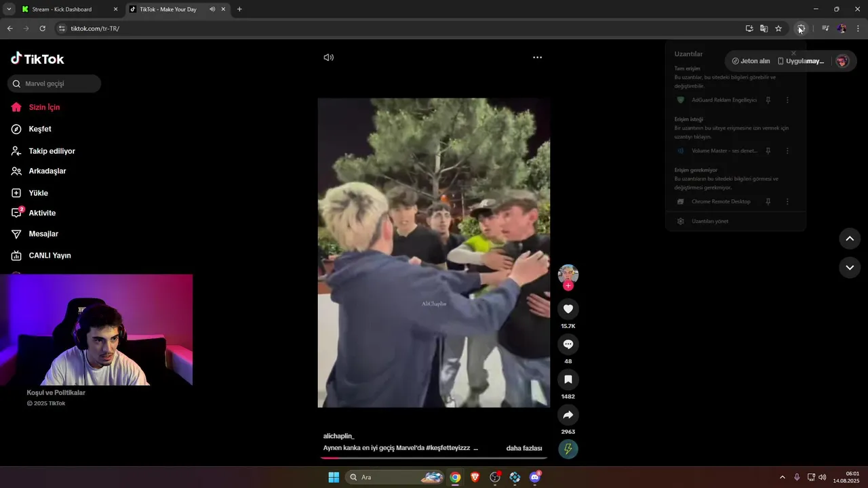This screenshot has height=488, width=868.
Task: Open creator avatar beside video
Action: 568,274
